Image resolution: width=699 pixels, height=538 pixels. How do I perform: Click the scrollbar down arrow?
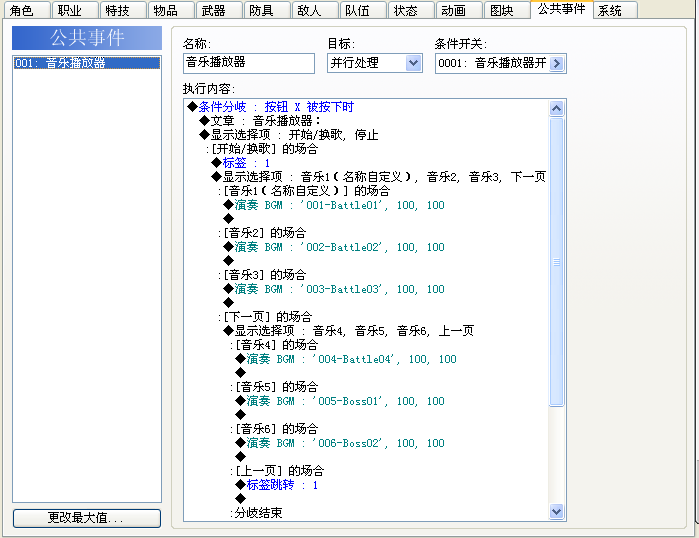(556, 511)
